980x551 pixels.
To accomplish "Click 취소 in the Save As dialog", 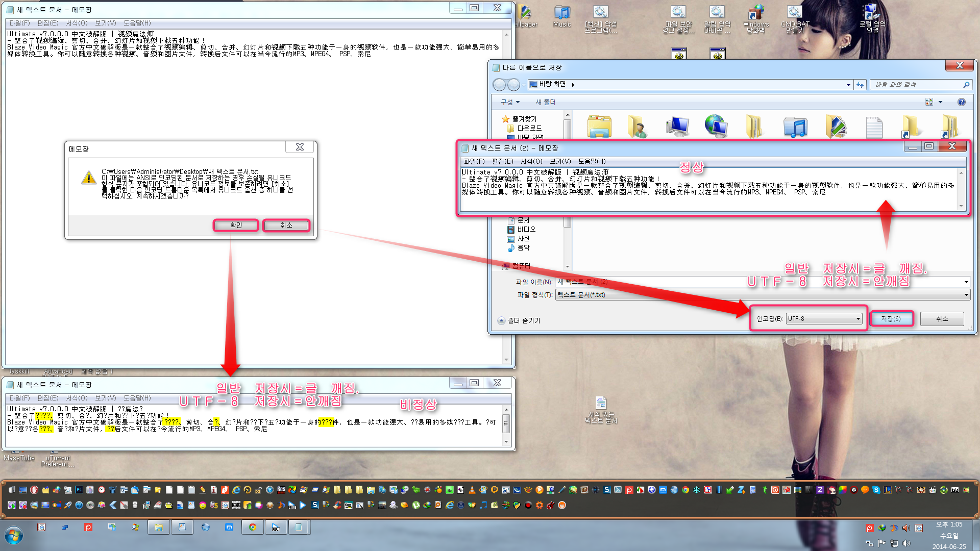I will pyautogui.click(x=942, y=319).
